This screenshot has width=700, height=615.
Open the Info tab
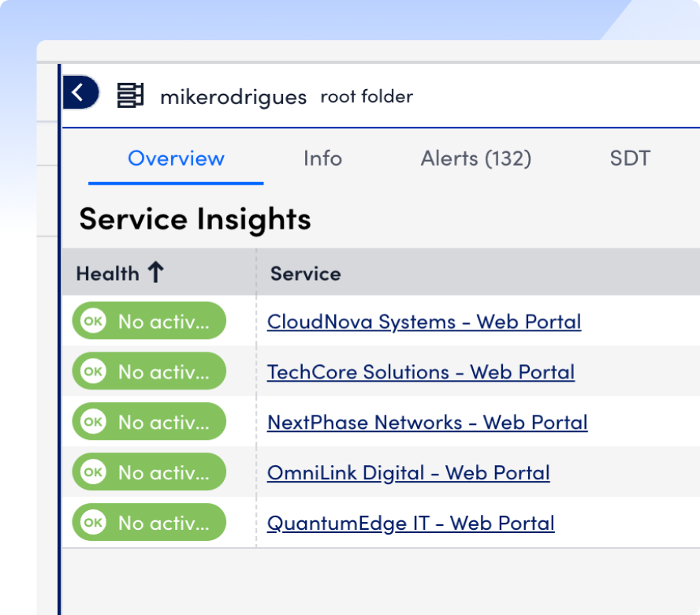click(322, 158)
